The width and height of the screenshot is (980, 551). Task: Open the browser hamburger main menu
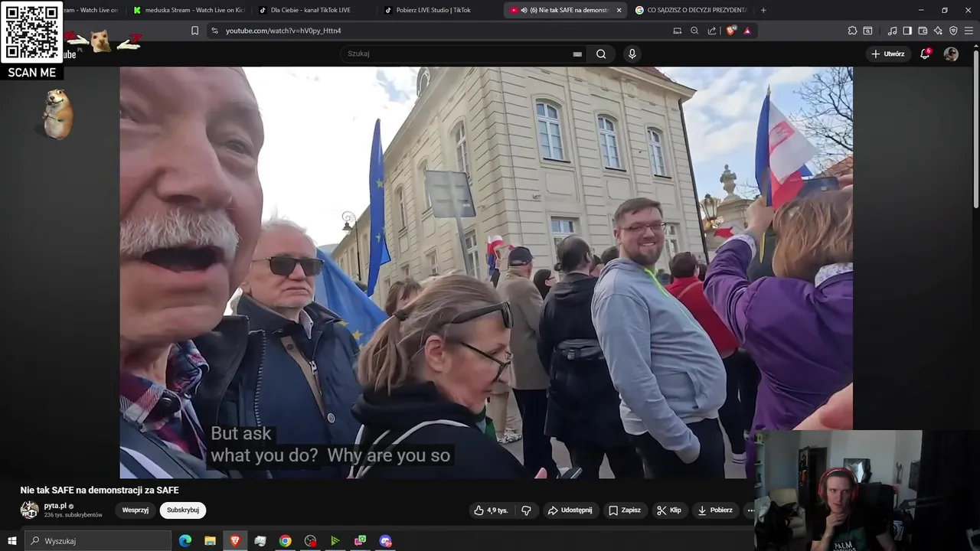click(969, 31)
